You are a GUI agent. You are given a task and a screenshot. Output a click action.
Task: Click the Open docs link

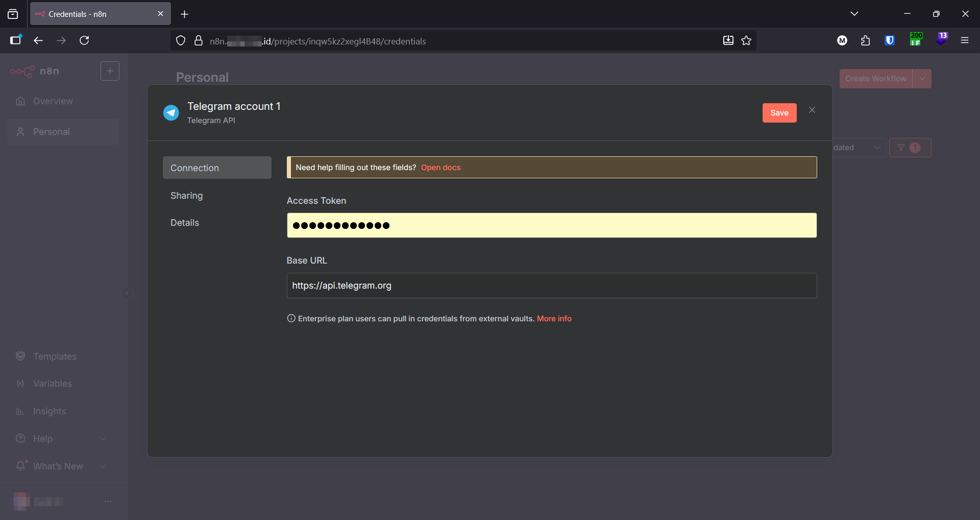click(x=440, y=168)
